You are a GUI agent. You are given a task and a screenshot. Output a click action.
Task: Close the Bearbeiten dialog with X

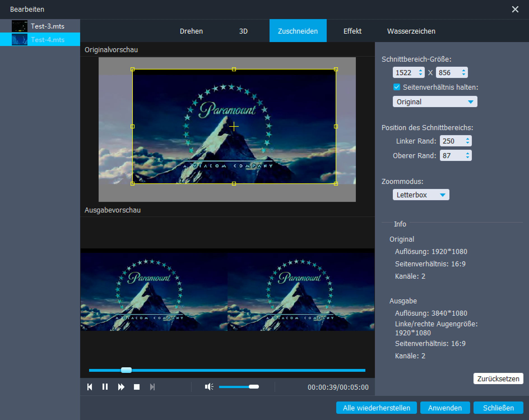pyautogui.click(x=515, y=9)
